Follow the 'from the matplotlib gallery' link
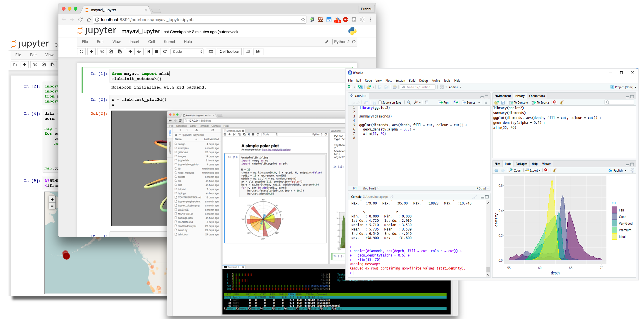Image resolution: width=644 pixels, height=319 pixels. point(276,150)
